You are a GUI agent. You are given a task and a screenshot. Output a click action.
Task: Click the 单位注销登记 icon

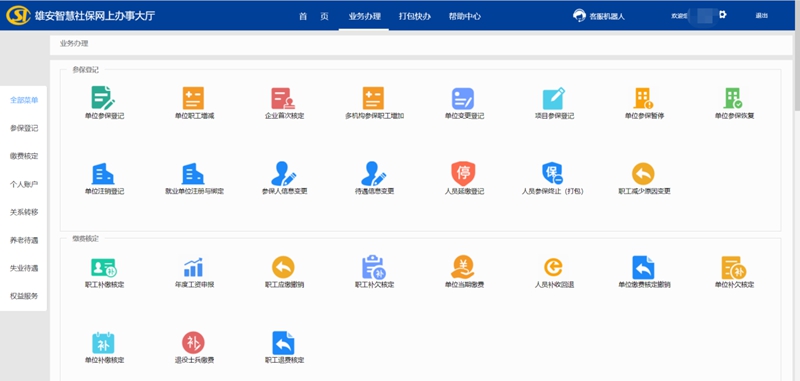[x=104, y=174]
